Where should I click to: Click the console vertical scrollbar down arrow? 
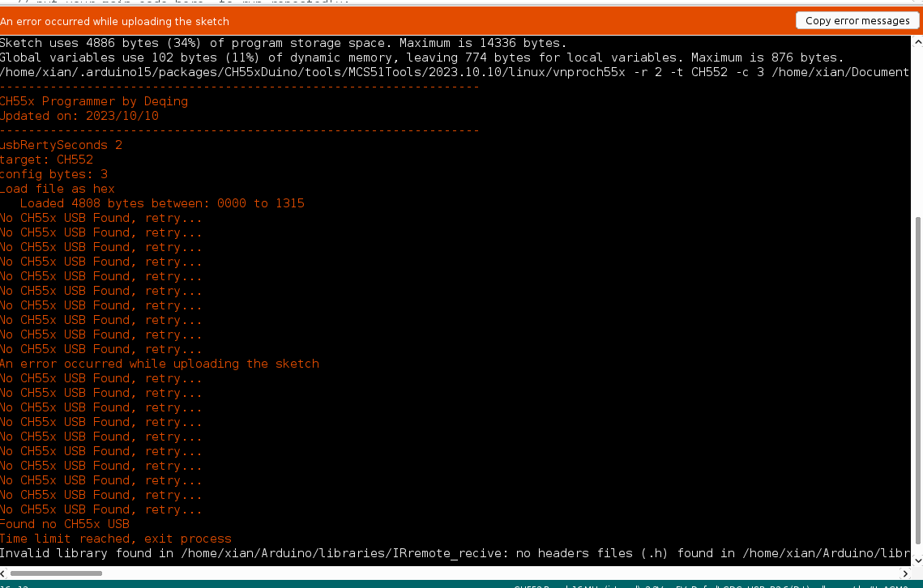coord(917,560)
